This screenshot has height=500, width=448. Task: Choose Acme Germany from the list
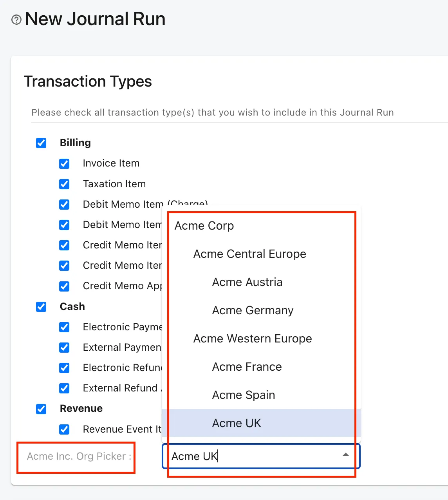pos(261,310)
